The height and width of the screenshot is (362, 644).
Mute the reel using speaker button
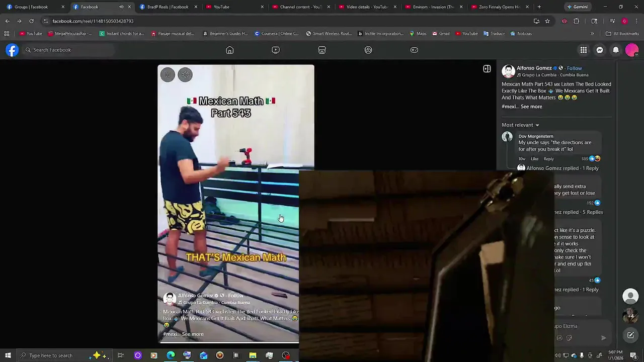(x=185, y=75)
